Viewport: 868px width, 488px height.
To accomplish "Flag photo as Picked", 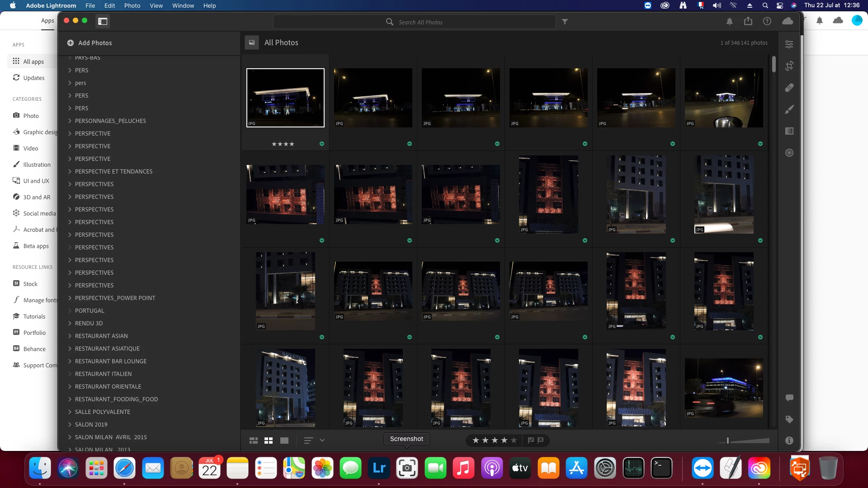I will click(x=531, y=440).
